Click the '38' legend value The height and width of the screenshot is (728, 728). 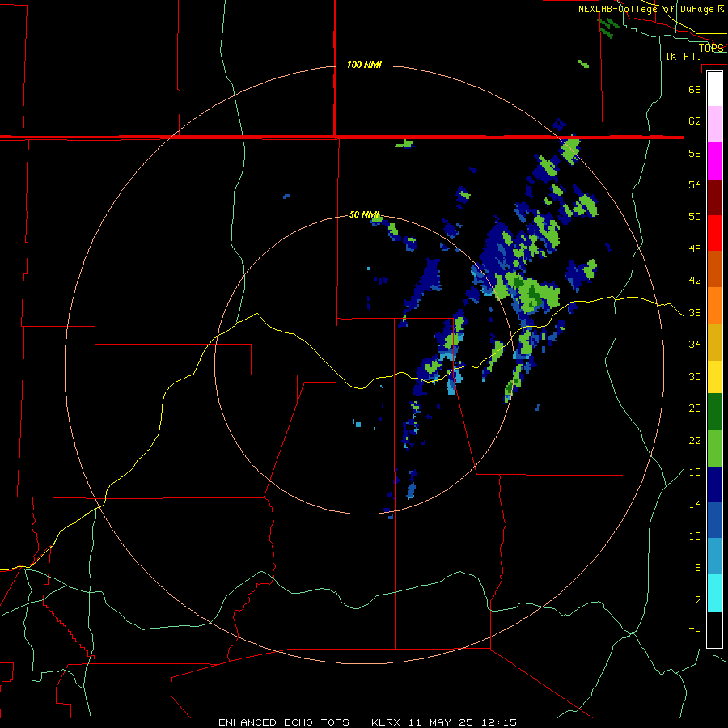(x=695, y=312)
